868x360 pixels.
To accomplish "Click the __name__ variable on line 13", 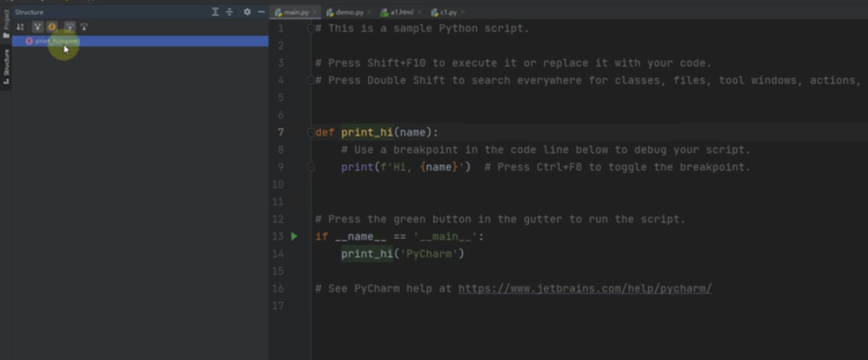I will 360,236.
